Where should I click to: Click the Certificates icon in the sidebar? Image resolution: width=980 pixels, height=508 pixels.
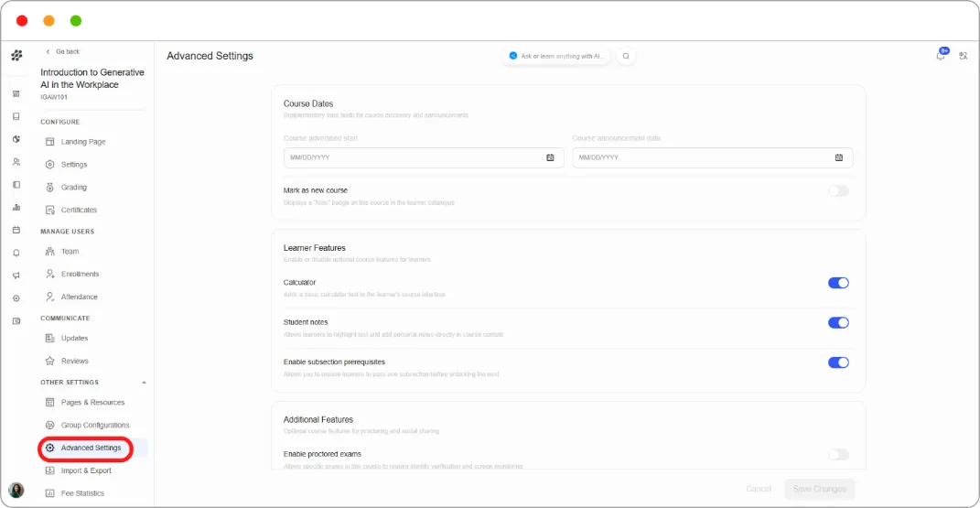[50, 210]
